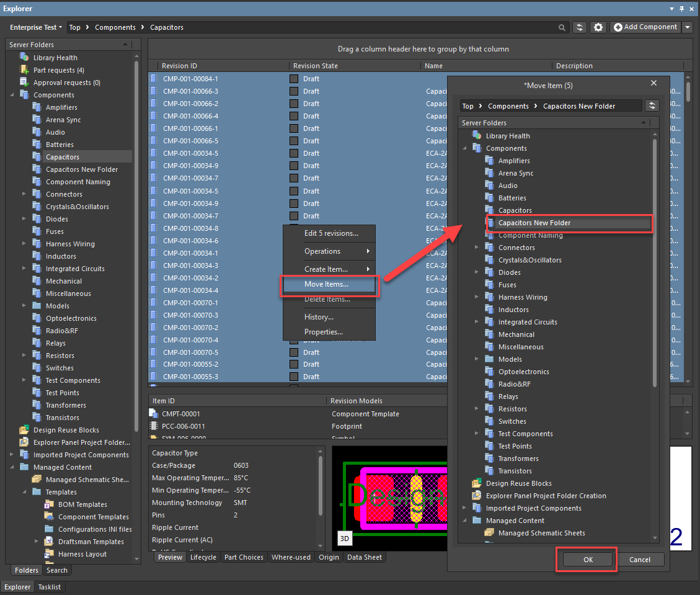
Task: Click the CMPT-00001 template item icon
Action: point(154,414)
